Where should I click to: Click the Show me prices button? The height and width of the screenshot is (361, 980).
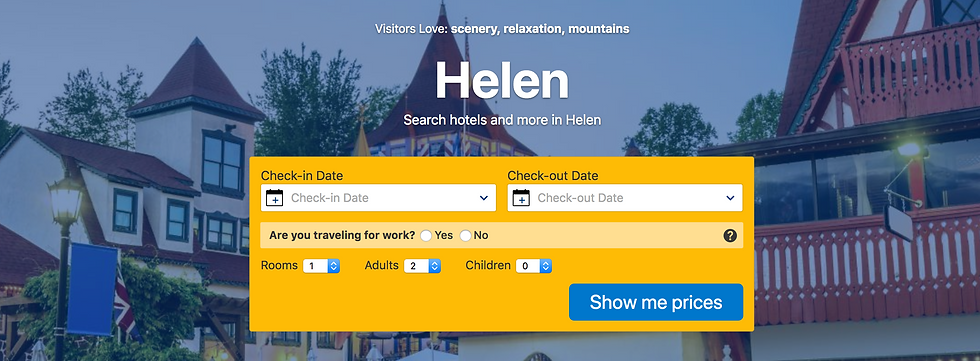[x=656, y=302]
